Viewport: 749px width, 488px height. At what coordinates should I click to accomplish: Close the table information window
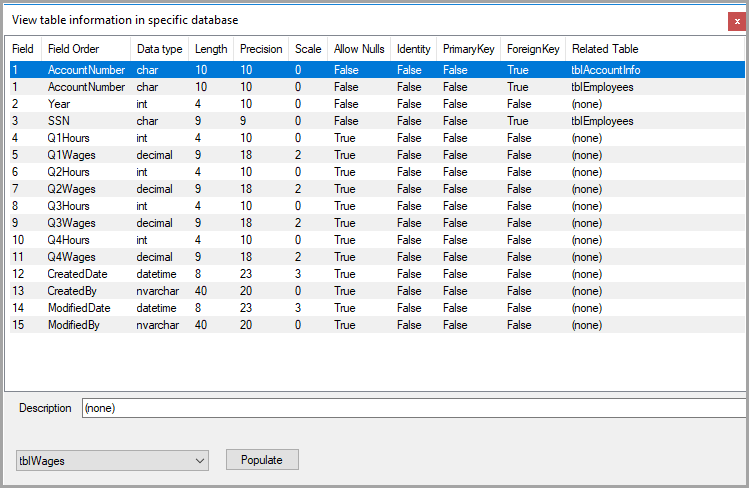click(737, 21)
